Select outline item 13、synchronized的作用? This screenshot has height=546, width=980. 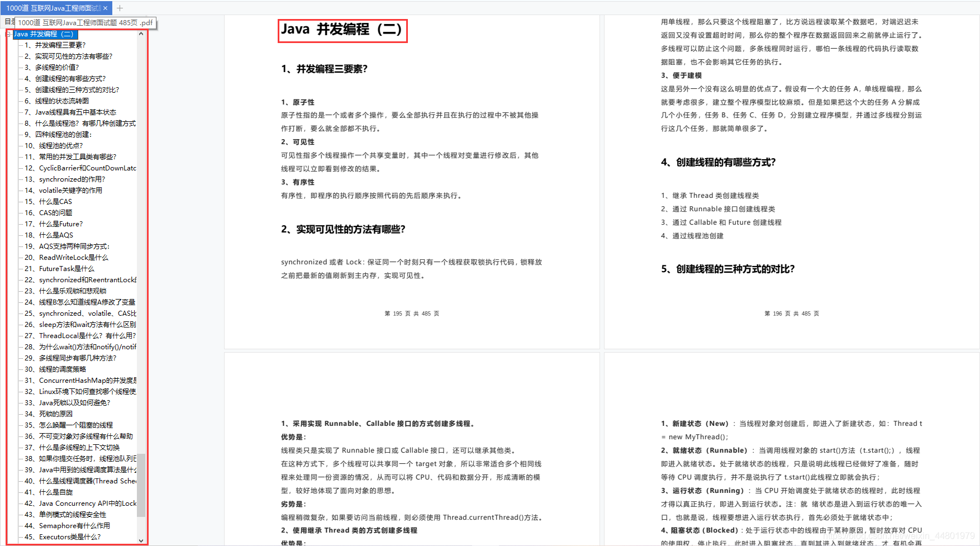coord(65,179)
